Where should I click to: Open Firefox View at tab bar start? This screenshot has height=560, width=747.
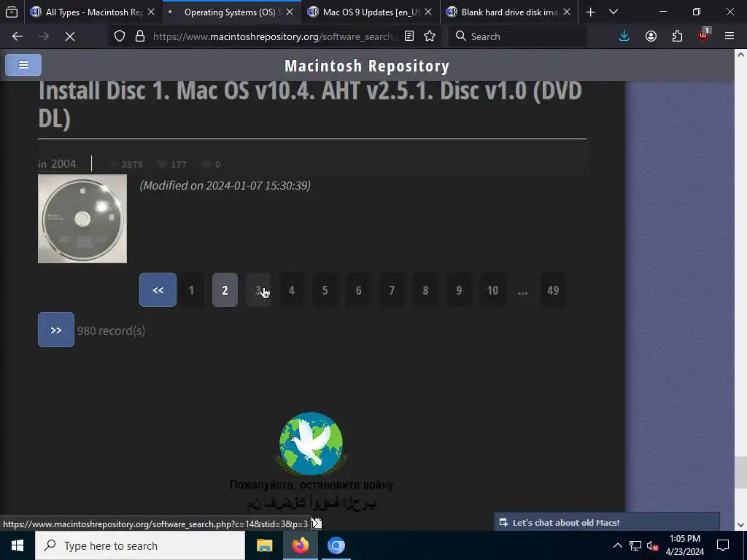coord(12,12)
